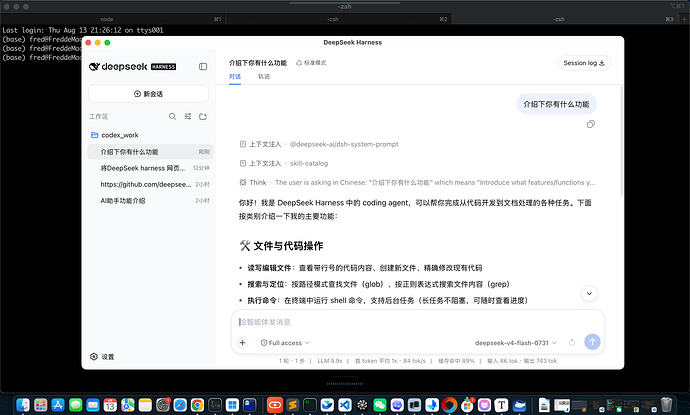This screenshot has width=690, height=415.
Task: Open workspace filter sliders icon
Action: click(188, 116)
